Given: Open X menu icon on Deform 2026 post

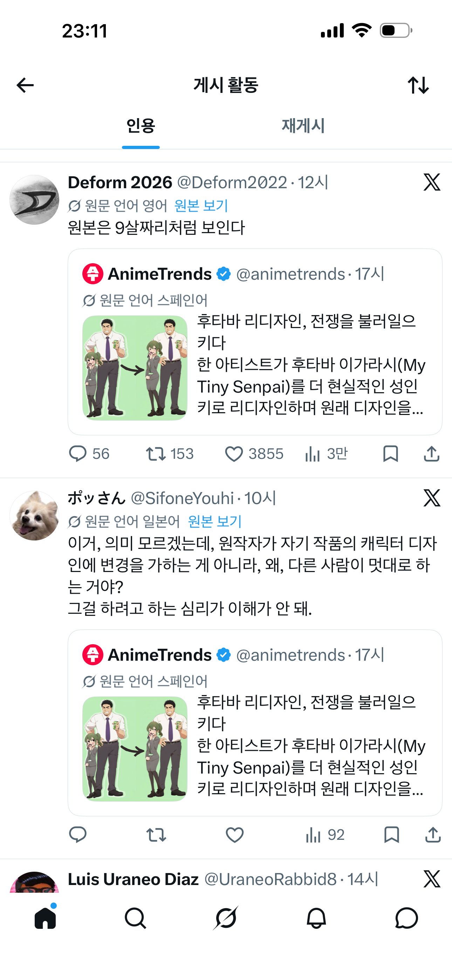Looking at the screenshot, I should point(432,182).
